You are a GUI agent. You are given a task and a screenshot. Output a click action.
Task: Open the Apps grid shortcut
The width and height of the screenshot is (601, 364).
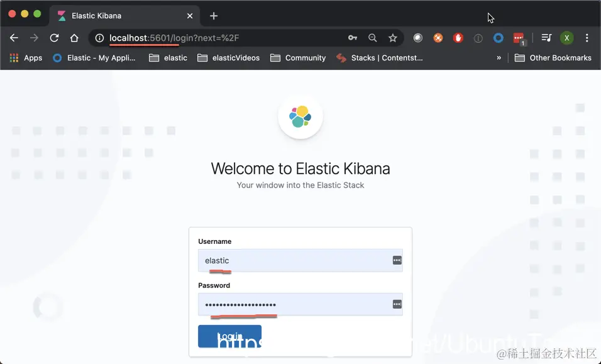pyautogui.click(x=26, y=58)
